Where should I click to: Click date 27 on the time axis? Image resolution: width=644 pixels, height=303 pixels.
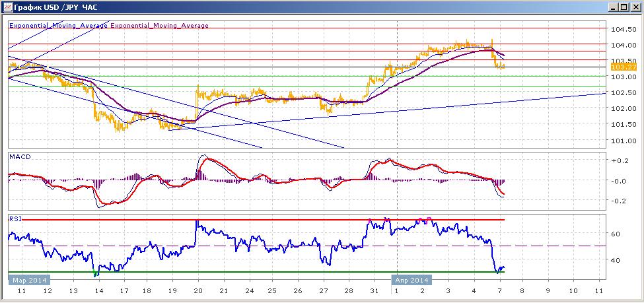pos(323,291)
